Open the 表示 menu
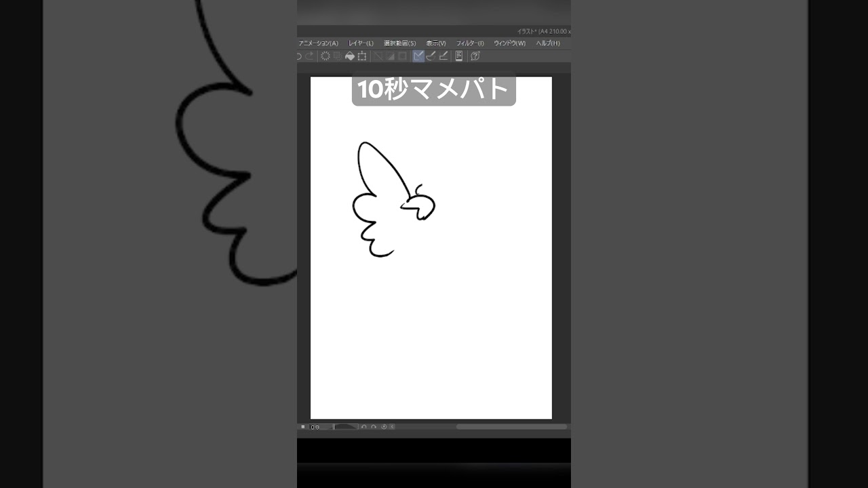This screenshot has height=488, width=868. point(435,42)
